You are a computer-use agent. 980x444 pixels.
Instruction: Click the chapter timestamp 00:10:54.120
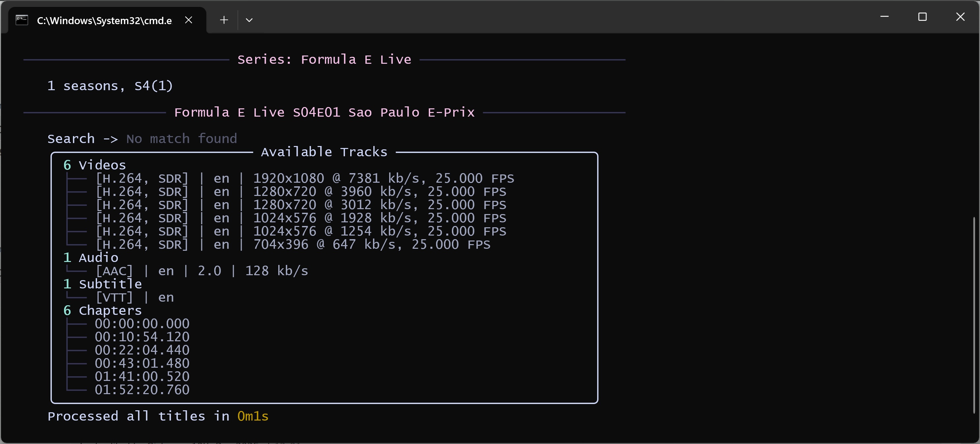(142, 337)
